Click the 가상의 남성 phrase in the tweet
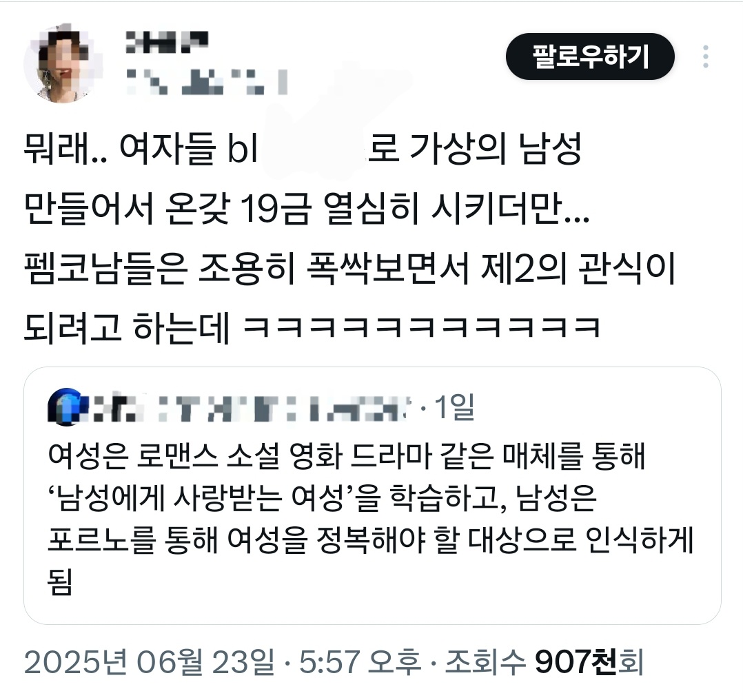 point(495,150)
